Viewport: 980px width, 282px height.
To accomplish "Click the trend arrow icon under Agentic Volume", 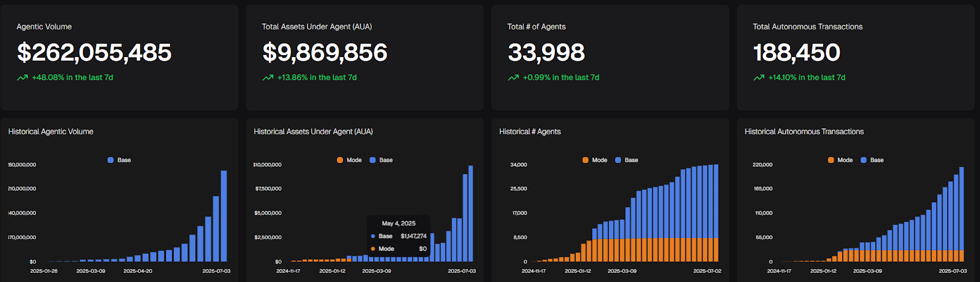I will click(22, 78).
